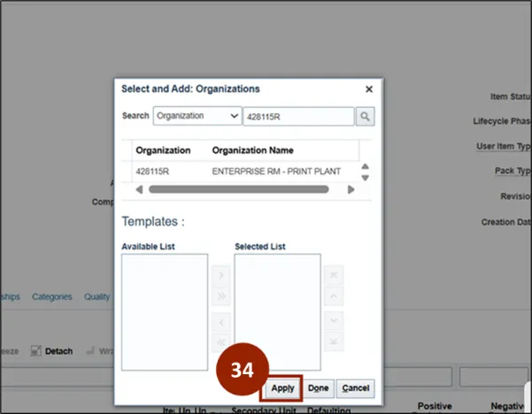Click the move all items right double-arrow
Screen dimensions: 532x414
point(221,296)
